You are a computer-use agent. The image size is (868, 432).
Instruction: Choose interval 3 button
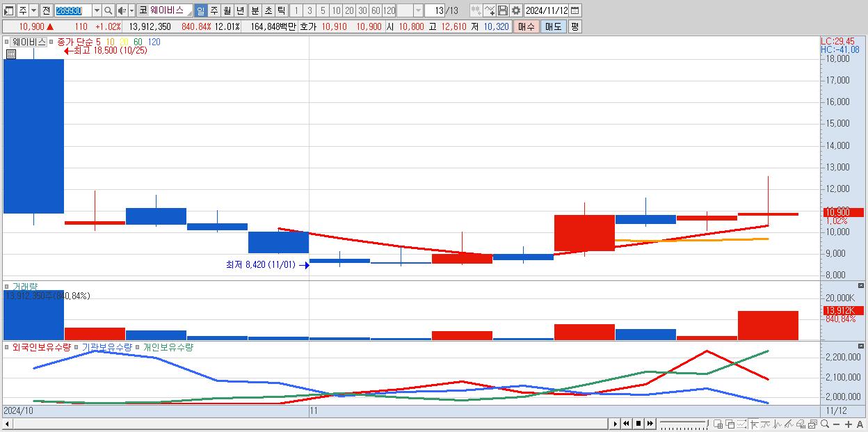(x=310, y=10)
